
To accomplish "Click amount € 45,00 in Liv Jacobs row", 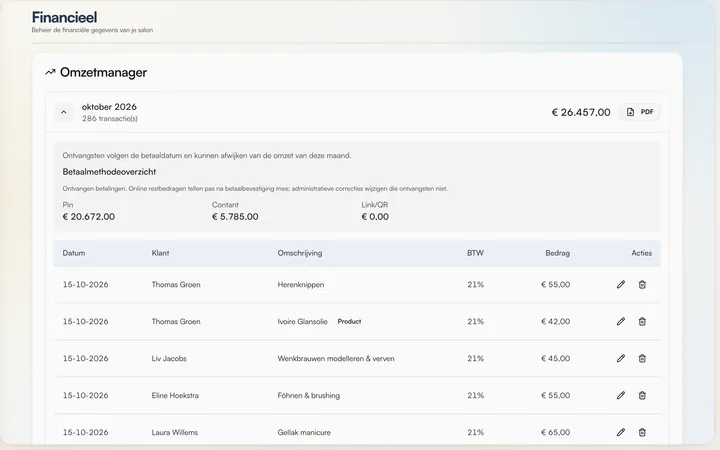I will 556,359.
